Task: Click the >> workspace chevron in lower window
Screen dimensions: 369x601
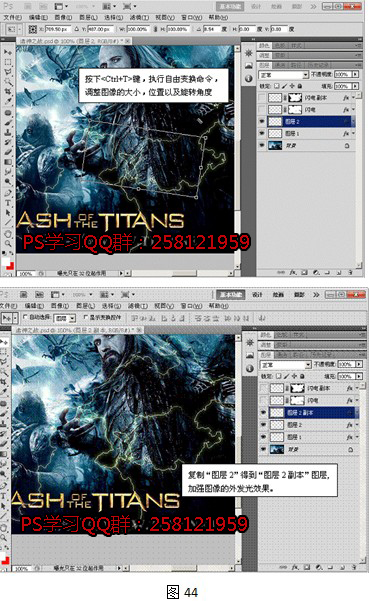Action: click(316, 294)
